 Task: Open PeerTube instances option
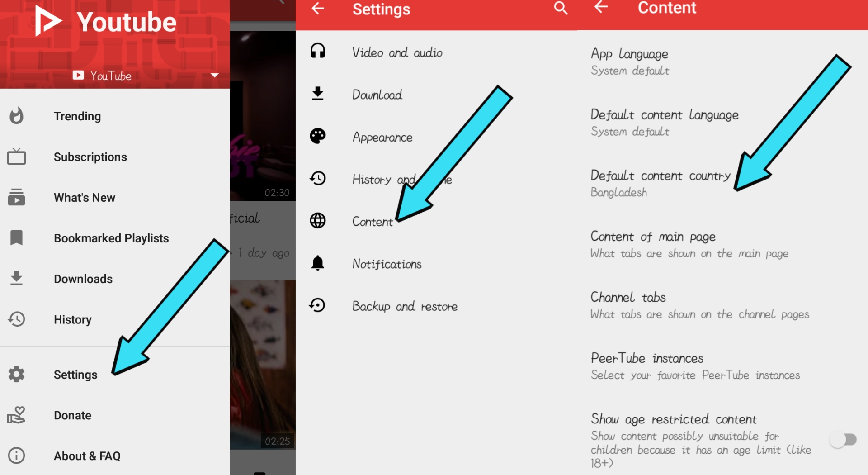point(647,366)
